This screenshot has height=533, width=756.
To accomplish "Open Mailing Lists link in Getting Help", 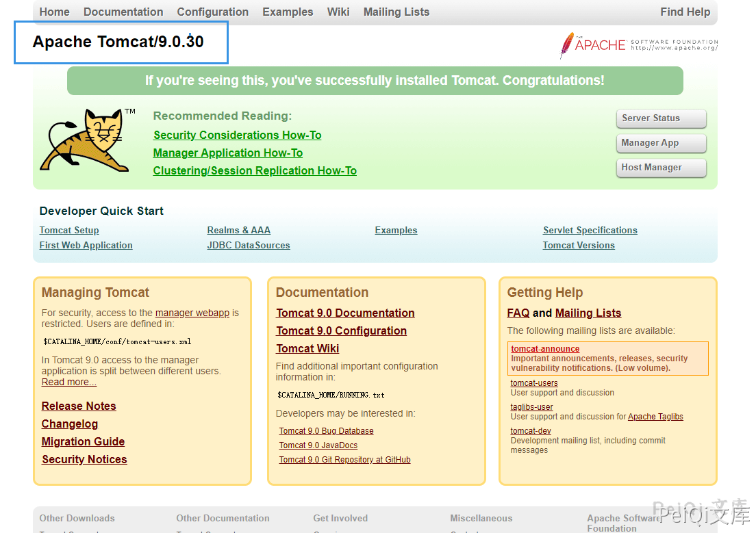I will point(588,313).
